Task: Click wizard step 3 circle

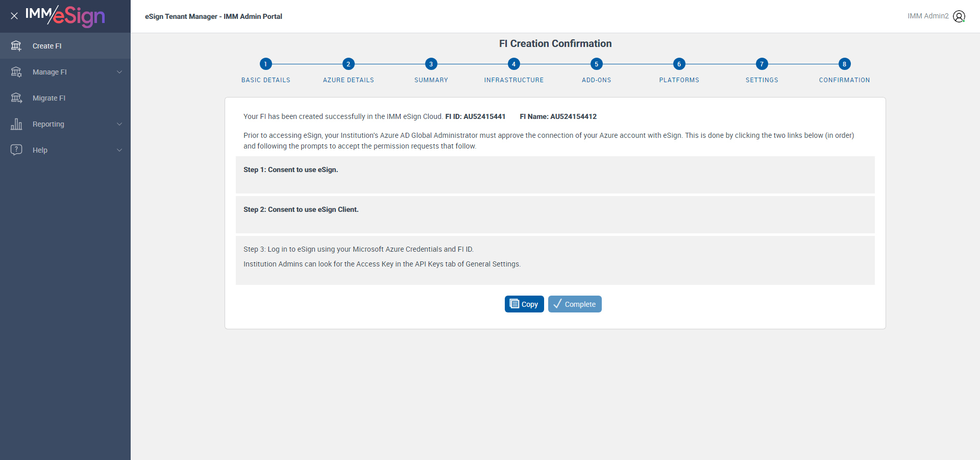Action: 431,64
